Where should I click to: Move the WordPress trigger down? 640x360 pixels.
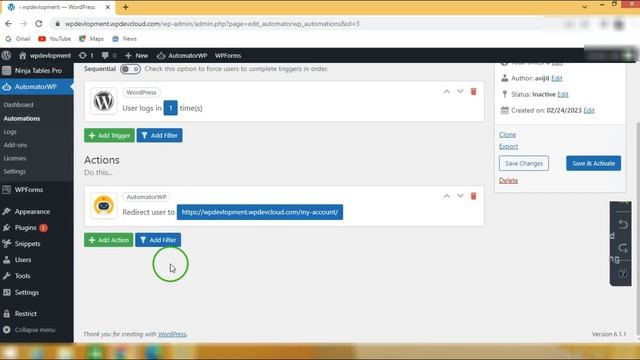(460, 91)
